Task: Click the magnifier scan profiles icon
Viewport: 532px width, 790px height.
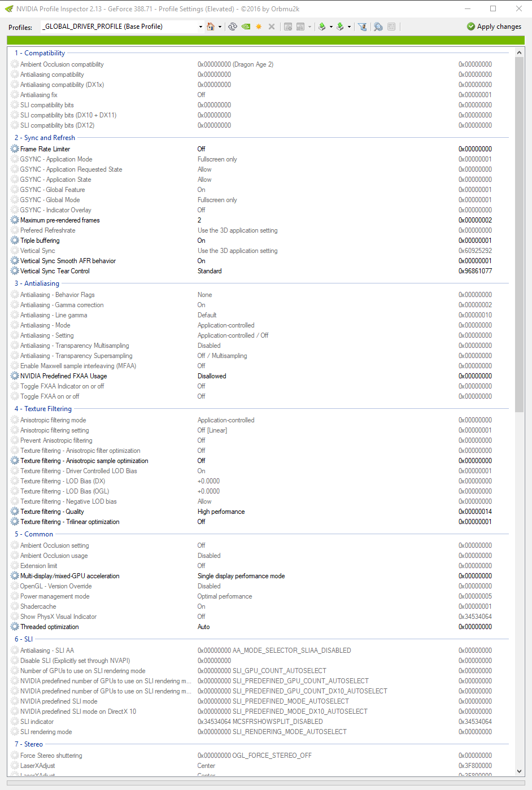Action: [x=378, y=27]
